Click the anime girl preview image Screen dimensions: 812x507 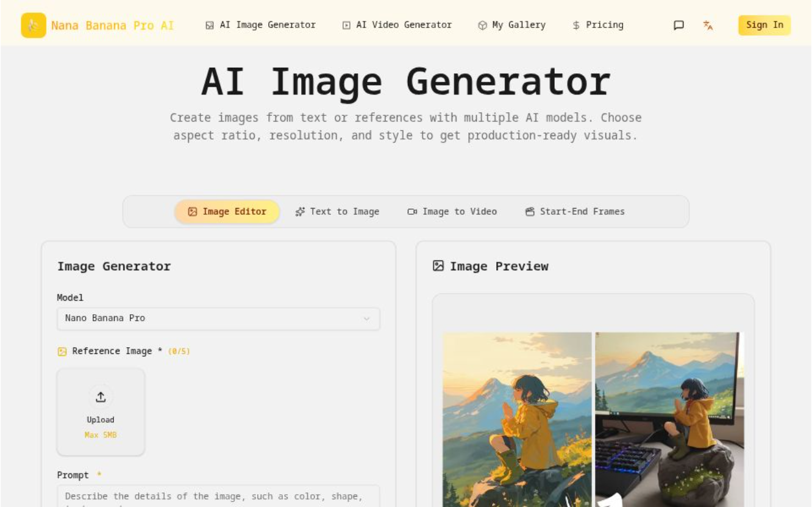click(517, 419)
